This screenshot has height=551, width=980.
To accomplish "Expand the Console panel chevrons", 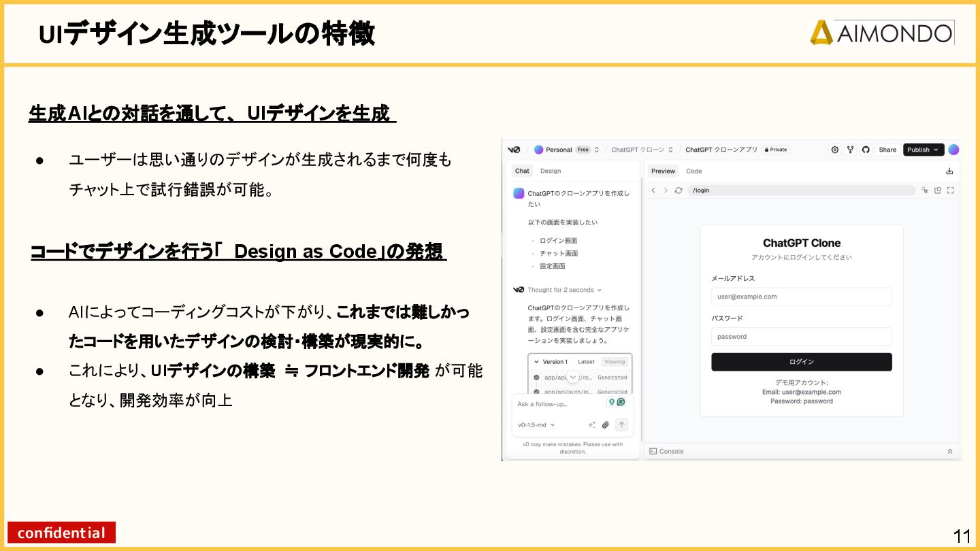I will coord(950,451).
